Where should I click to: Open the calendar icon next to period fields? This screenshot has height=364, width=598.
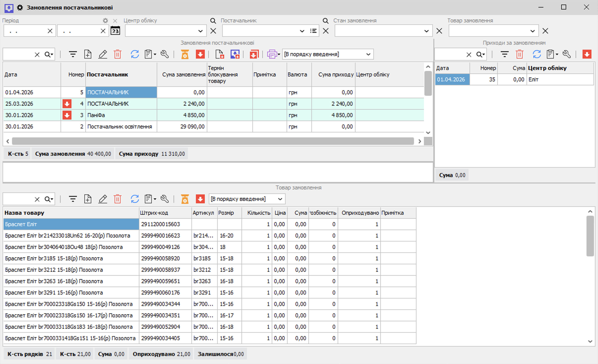115,31
